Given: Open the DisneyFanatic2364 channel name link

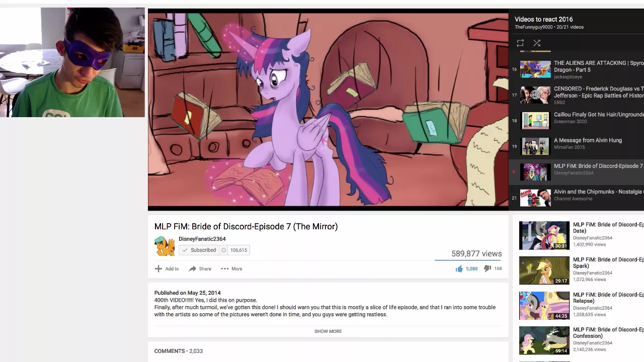Looking at the screenshot, I should click(202, 239).
